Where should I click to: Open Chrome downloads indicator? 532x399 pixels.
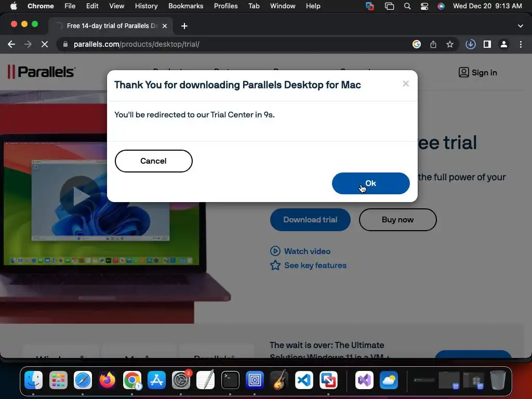coord(470,44)
